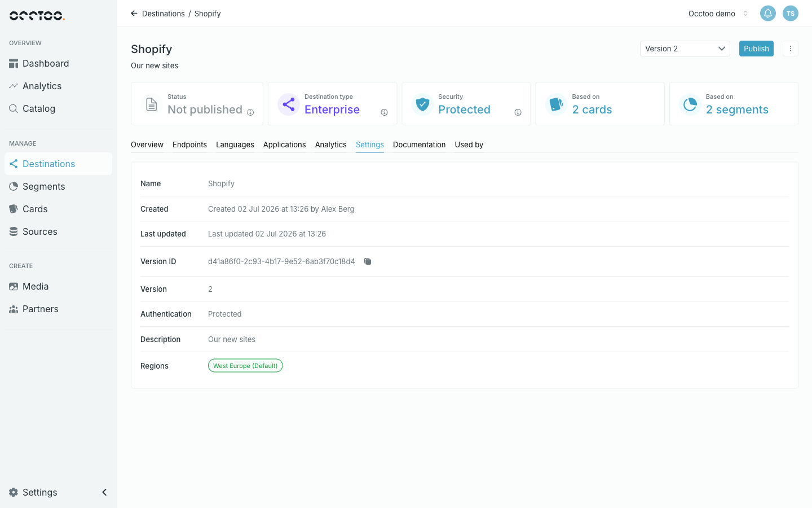Image resolution: width=812 pixels, height=508 pixels.
Task: Open the Used by tab
Action: [x=469, y=145]
